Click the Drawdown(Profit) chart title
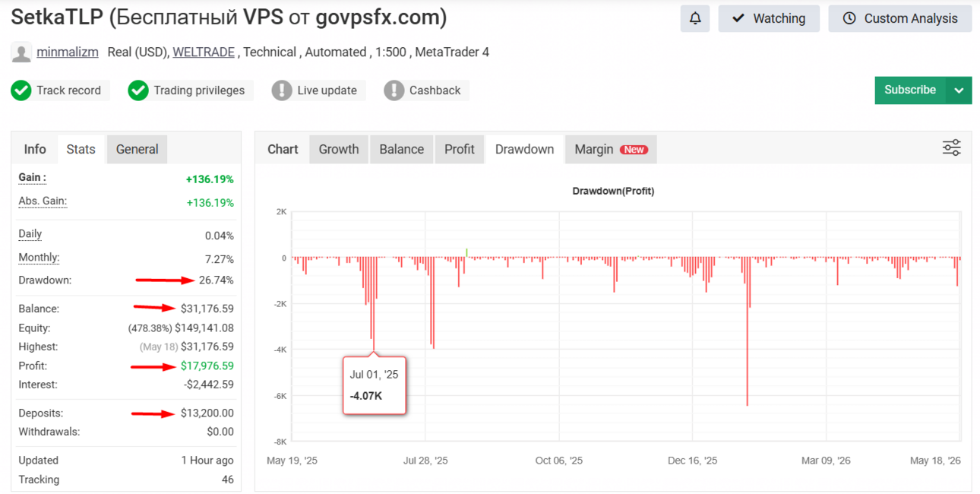980x494 pixels. click(613, 191)
